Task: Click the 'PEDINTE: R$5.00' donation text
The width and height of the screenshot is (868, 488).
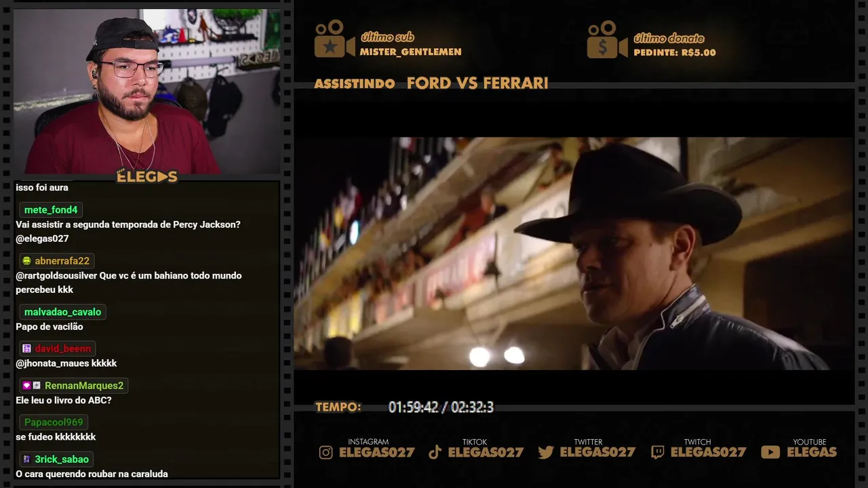Action: [x=675, y=52]
